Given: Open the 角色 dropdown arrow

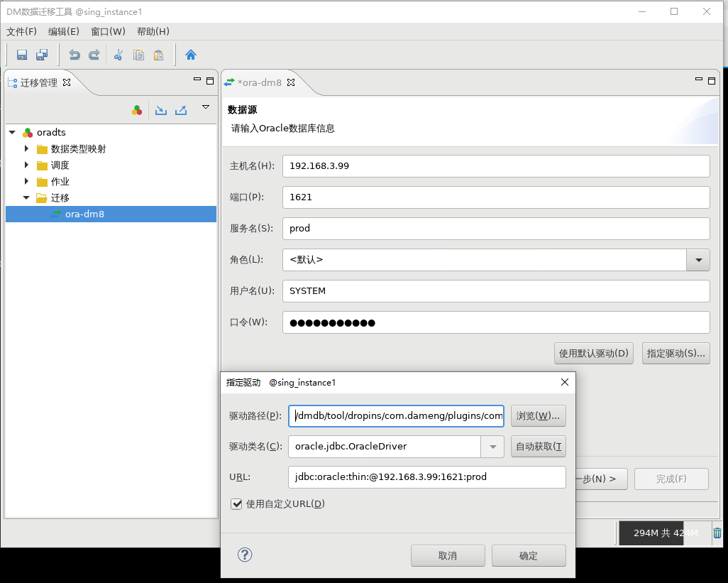Looking at the screenshot, I should (x=698, y=260).
